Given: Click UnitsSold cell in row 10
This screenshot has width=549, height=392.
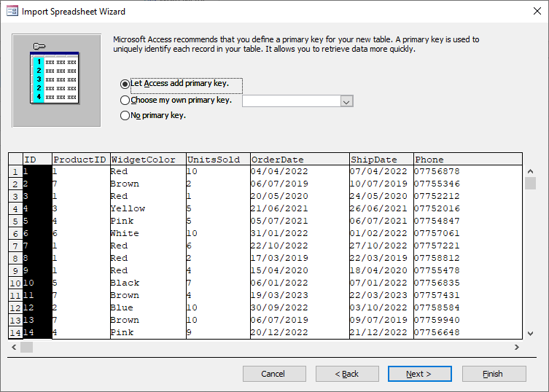Looking at the screenshot, I should (218, 283).
